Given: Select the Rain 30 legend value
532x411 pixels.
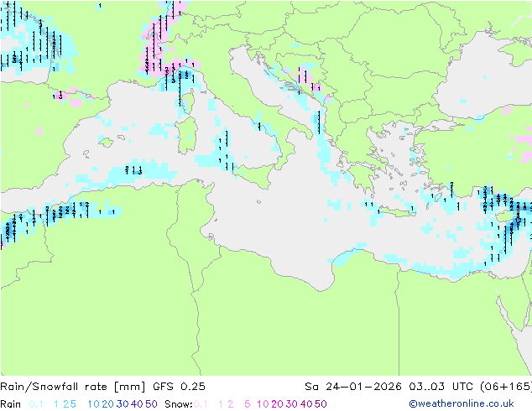Looking at the screenshot, I should [x=123, y=404].
